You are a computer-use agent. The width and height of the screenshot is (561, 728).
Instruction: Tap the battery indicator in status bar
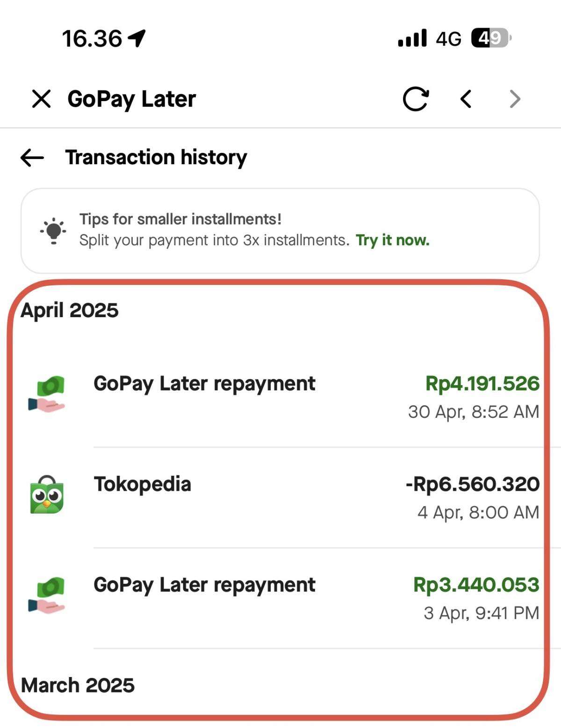[x=491, y=38]
